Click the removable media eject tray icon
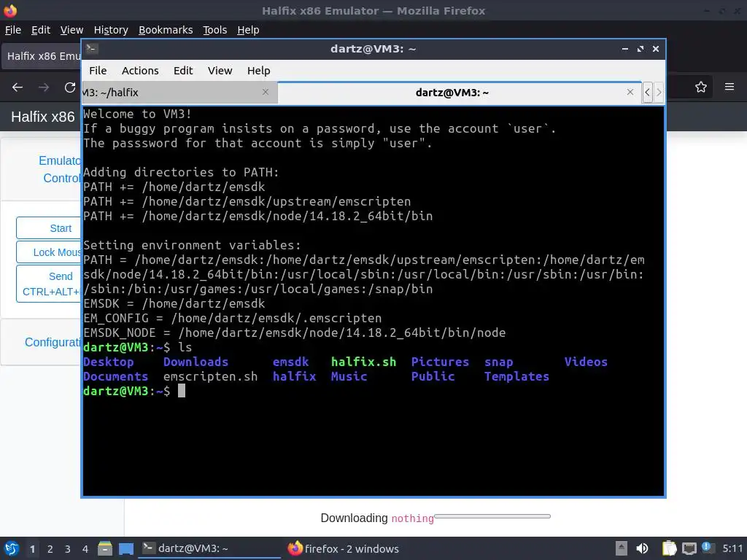Viewport: 747px width, 560px height. 622,548
